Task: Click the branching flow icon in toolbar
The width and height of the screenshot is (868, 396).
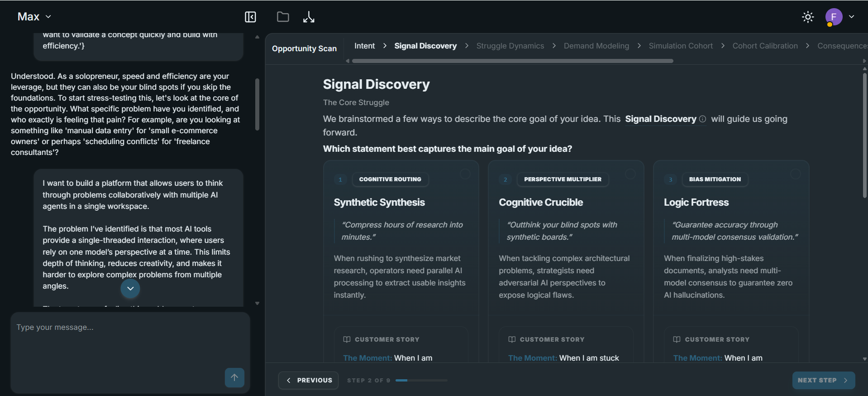Action: 309,17
